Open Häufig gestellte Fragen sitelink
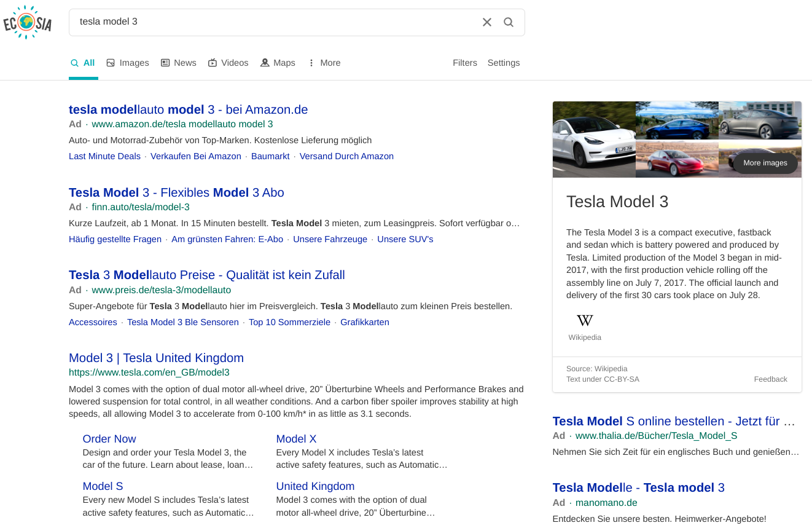812x528 pixels. [x=115, y=239]
